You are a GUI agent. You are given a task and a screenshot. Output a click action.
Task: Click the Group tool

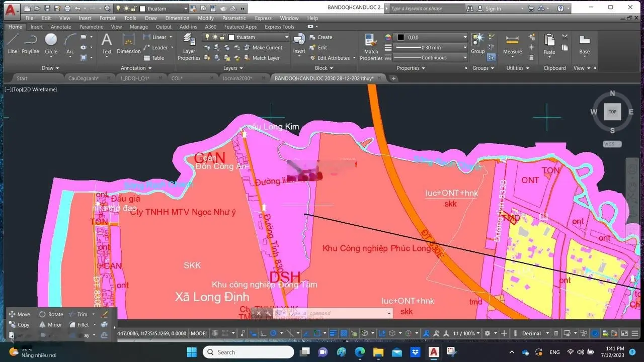point(478,43)
